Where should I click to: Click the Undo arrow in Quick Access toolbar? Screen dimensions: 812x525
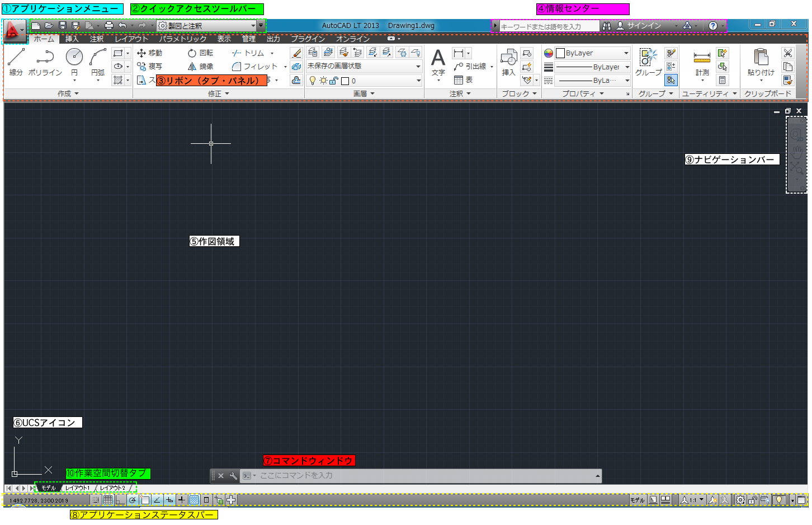122,26
